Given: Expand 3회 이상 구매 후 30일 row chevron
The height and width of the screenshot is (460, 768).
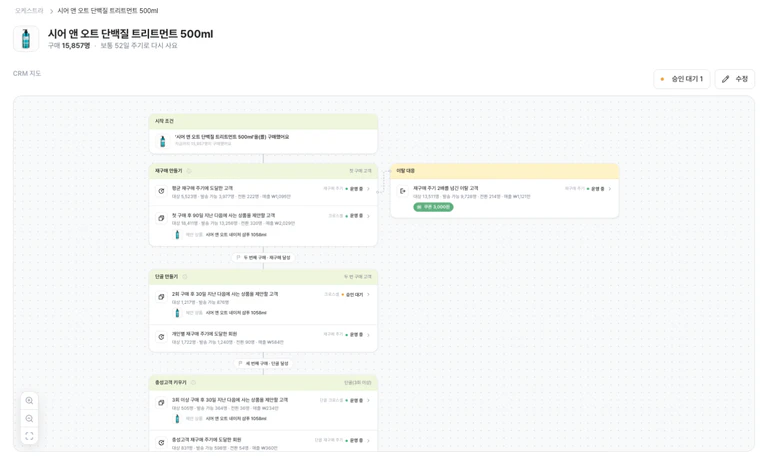Looking at the screenshot, I should coord(368,400).
